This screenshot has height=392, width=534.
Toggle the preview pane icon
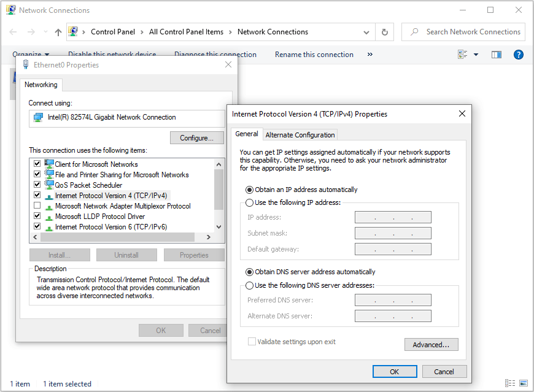pos(496,55)
